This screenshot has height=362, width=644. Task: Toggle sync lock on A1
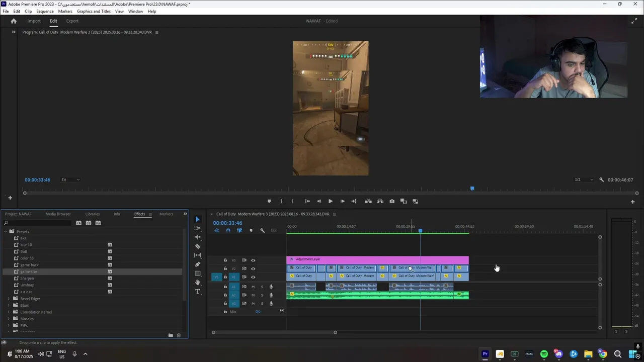tap(244, 287)
